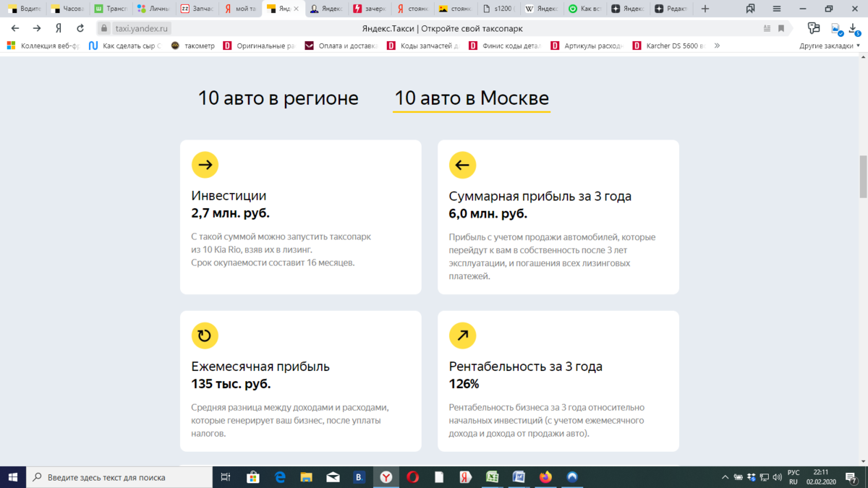Click the Windows taskbar search box
The height and width of the screenshot is (488, 868).
tap(119, 477)
